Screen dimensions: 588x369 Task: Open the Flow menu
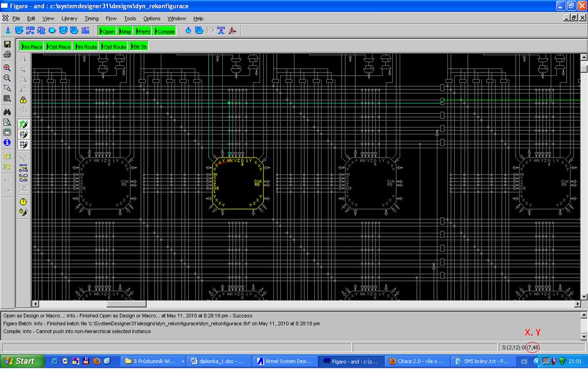pos(111,18)
